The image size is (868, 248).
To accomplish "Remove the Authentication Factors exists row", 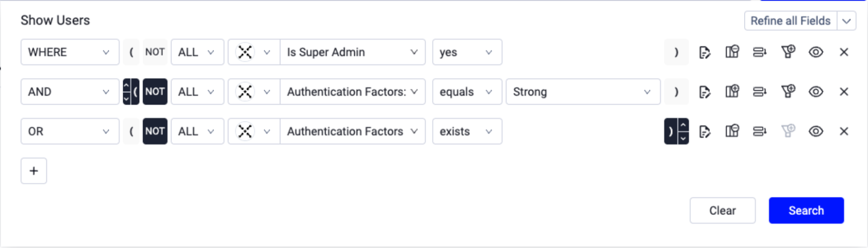I will tap(844, 131).
